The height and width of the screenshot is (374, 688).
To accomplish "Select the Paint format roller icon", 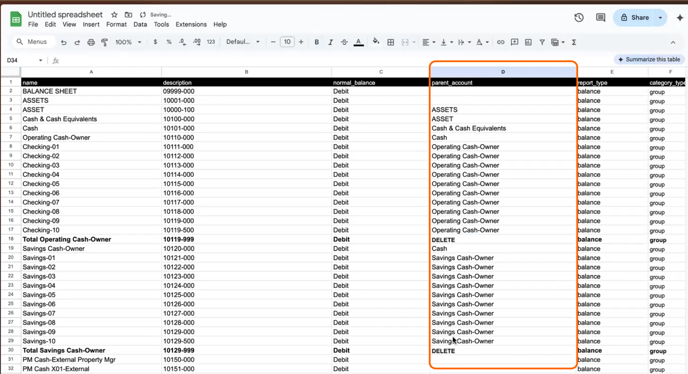I will coord(104,42).
